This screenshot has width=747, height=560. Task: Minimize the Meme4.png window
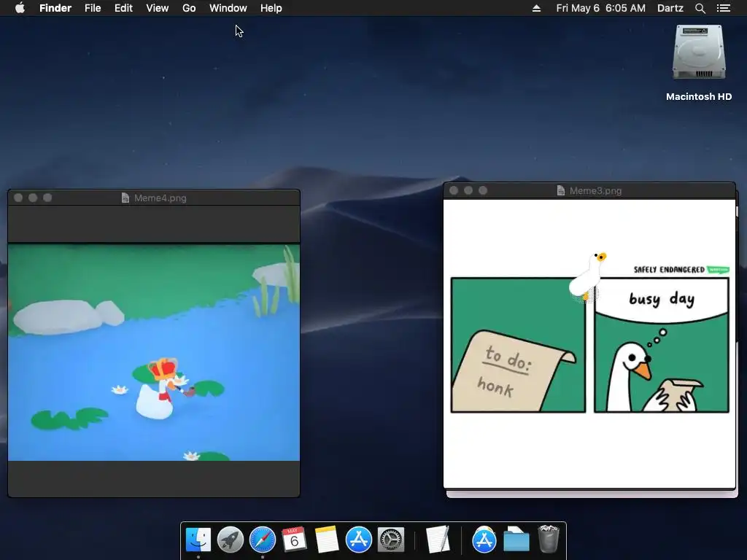point(33,198)
